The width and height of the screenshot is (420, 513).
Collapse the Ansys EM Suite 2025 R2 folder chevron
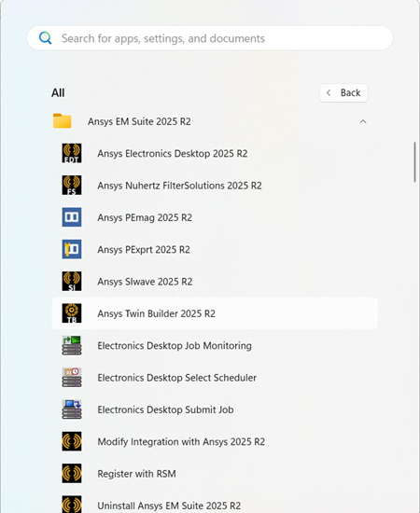coord(363,121)
